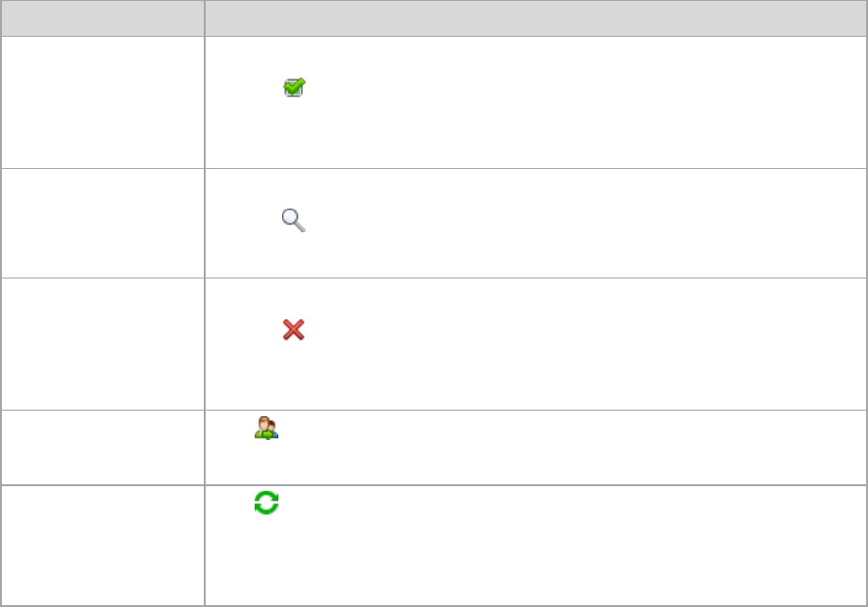
Task: Click the empty left cell in the refresh row
Action: [x=102, y=545]
